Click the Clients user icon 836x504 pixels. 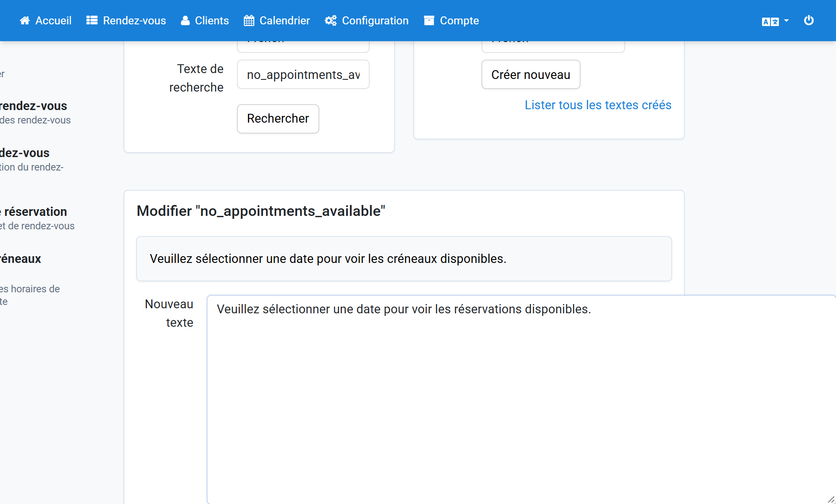pyautogui.click(x=185, y=21)
